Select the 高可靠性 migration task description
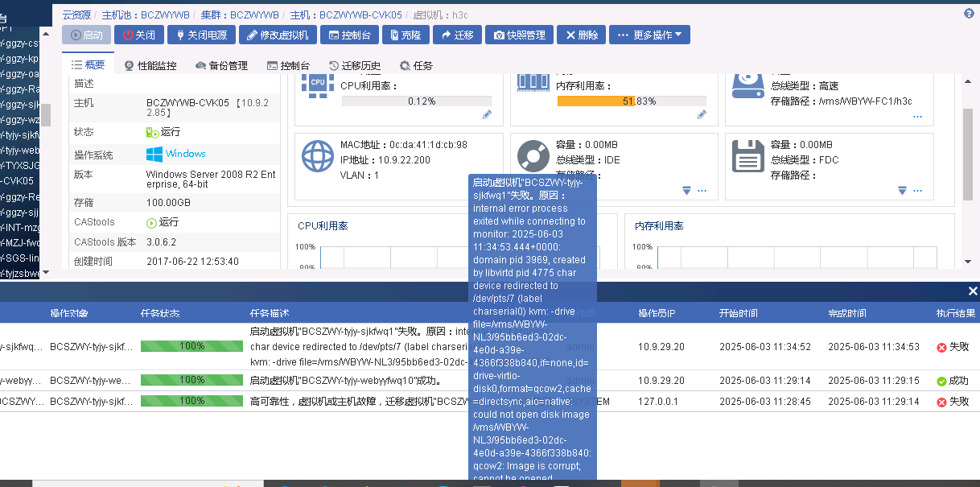Screen dimensions: 980x487 tap(359, 401)
